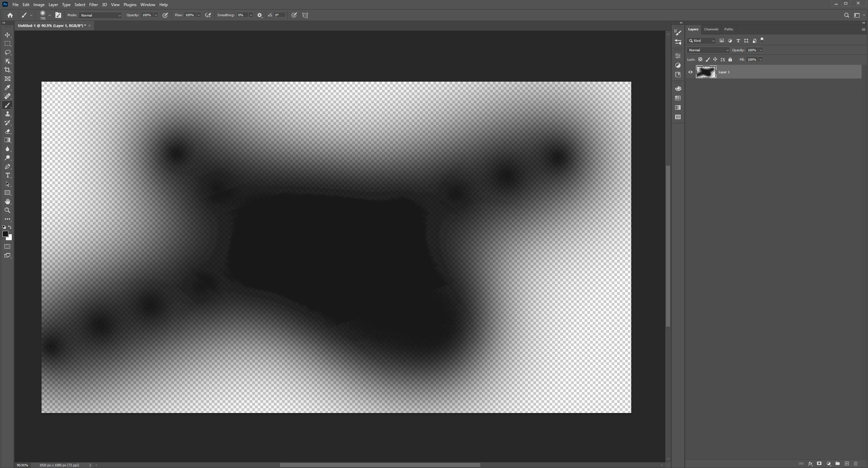Screen dimensions: 868x468
Task: Open the Filter menu
Action: [x=93, y=5]
